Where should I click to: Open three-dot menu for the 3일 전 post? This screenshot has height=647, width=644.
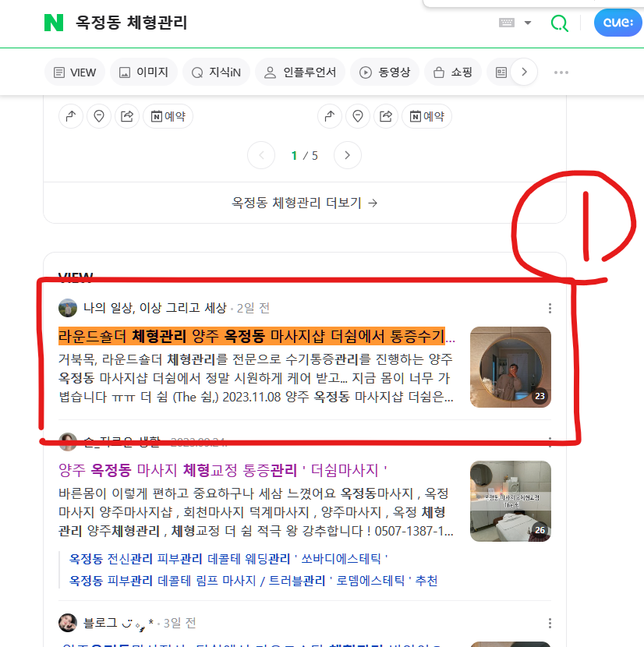[x=550, y=623]
